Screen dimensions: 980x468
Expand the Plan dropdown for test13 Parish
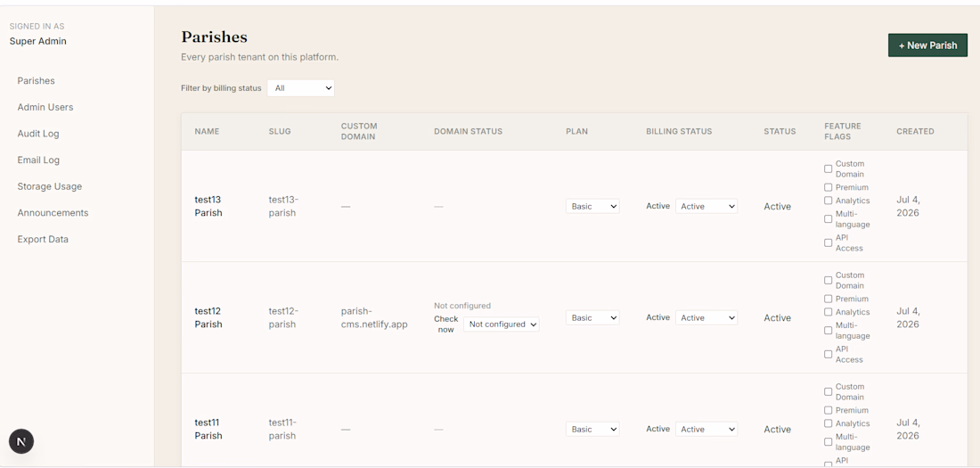592,207
